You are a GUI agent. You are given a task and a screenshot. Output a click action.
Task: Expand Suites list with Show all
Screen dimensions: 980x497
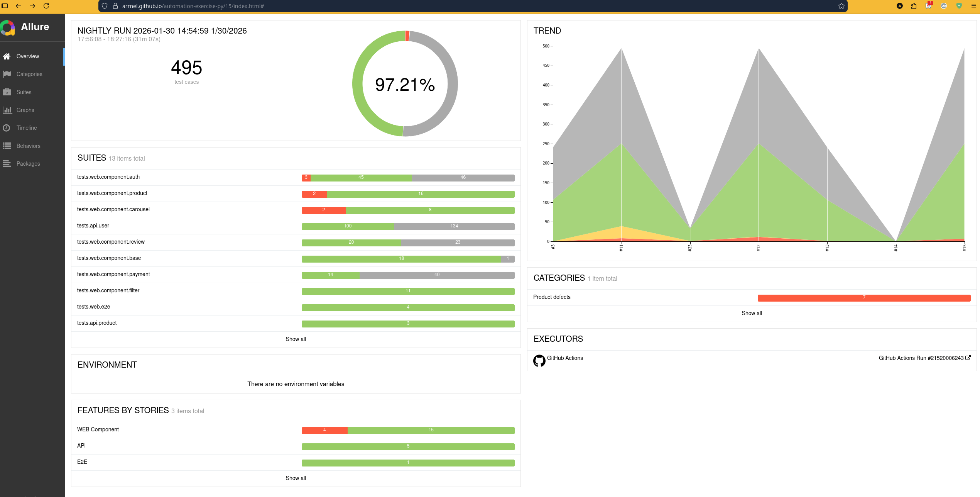(x=296, y=339)
